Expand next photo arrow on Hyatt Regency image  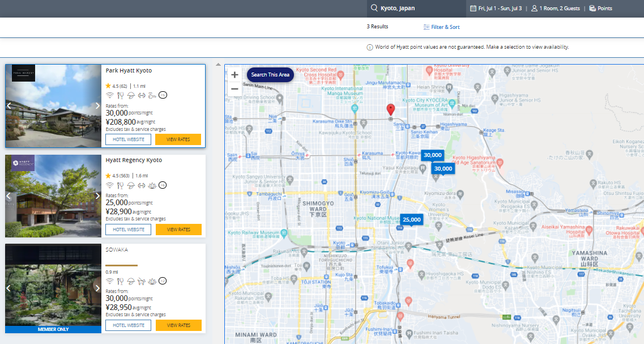pyautogui.click(x=97, y=195)
